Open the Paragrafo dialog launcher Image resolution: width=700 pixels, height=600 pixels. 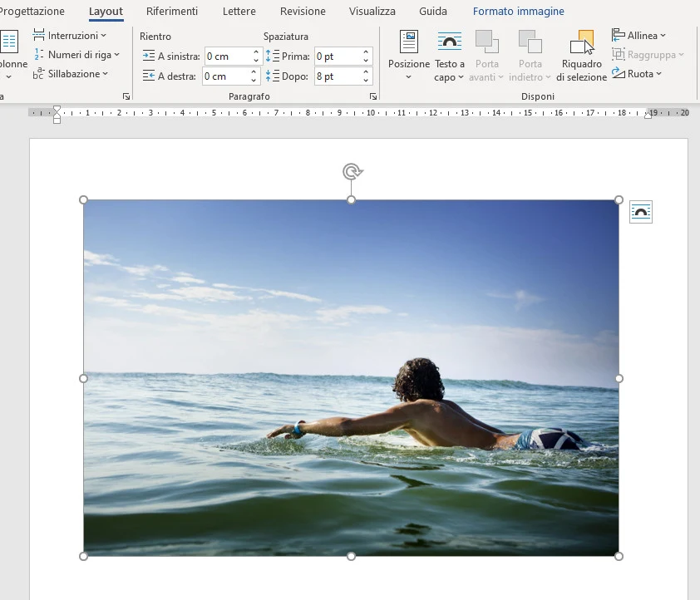tap(373, 97)
